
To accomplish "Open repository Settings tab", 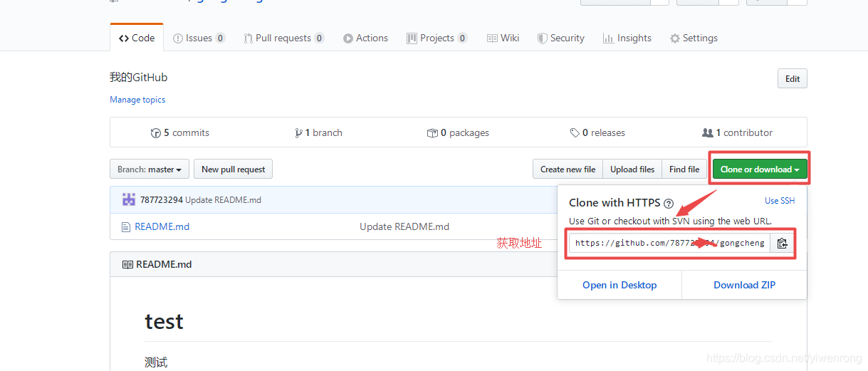I will tap(694, 38).
